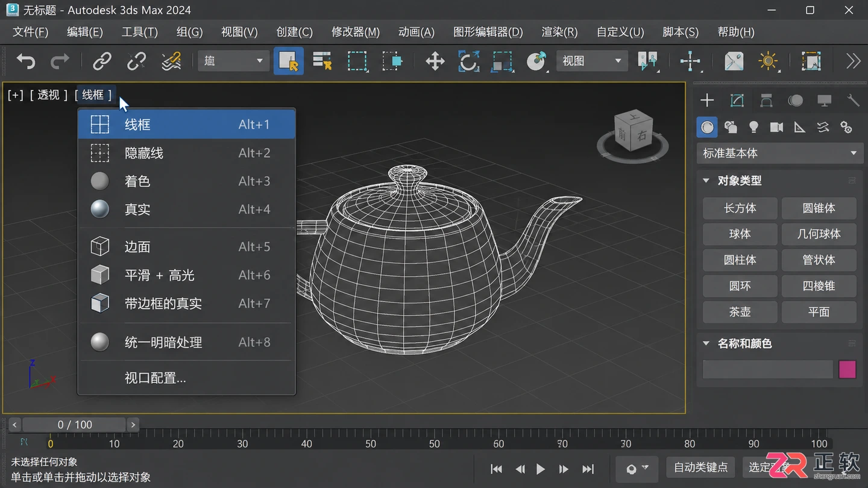The height and width of the screenshot is (488, 868).
Task: Open Render Setup sun icon
Action: pos(768,61)
